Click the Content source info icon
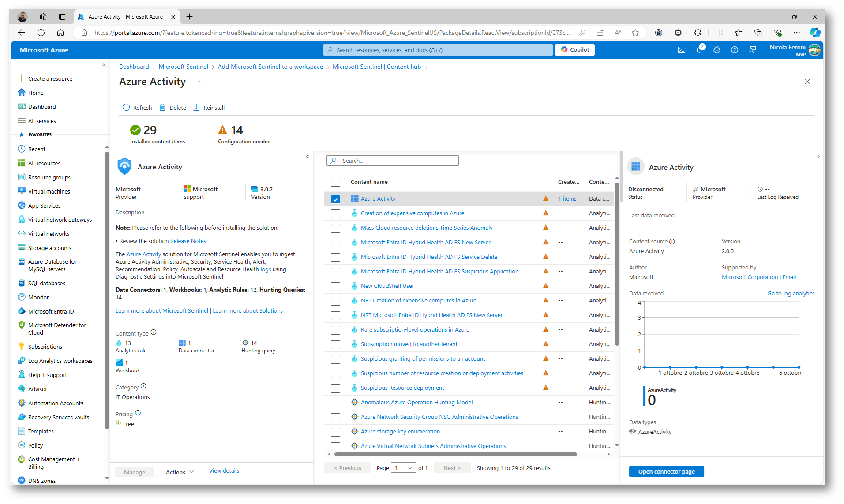 (672, 242)
